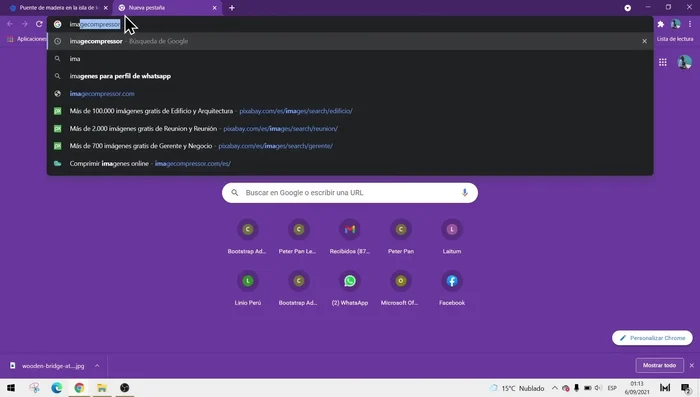Open Comprimir imagenes online suggestion
Image resolution: width=700 pixels, height=397 pixels.
click(x=350, y=163)
